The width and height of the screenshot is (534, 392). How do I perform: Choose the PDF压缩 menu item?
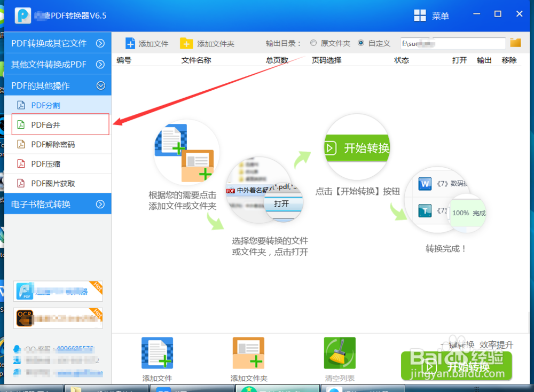point(58,164)
